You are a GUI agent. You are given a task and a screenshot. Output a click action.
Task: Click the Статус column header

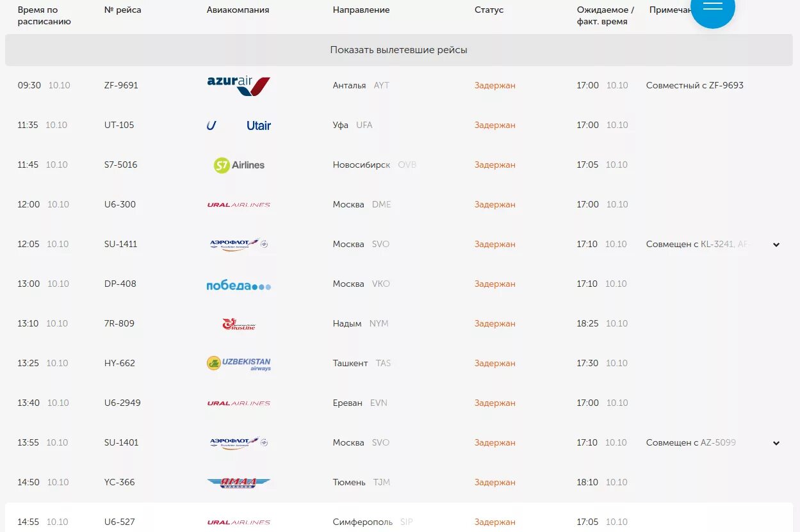489,10
